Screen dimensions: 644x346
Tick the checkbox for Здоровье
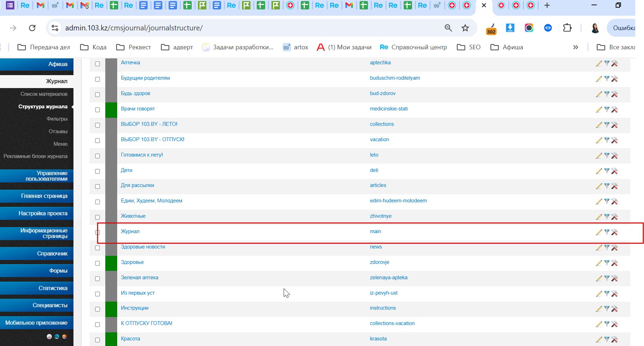(x=98, y=263)
